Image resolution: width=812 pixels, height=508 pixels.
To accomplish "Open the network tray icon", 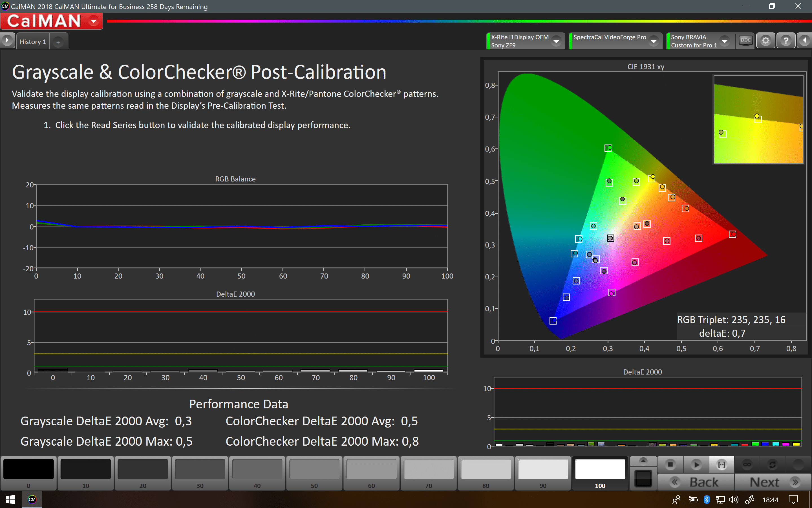I will 720,500.
